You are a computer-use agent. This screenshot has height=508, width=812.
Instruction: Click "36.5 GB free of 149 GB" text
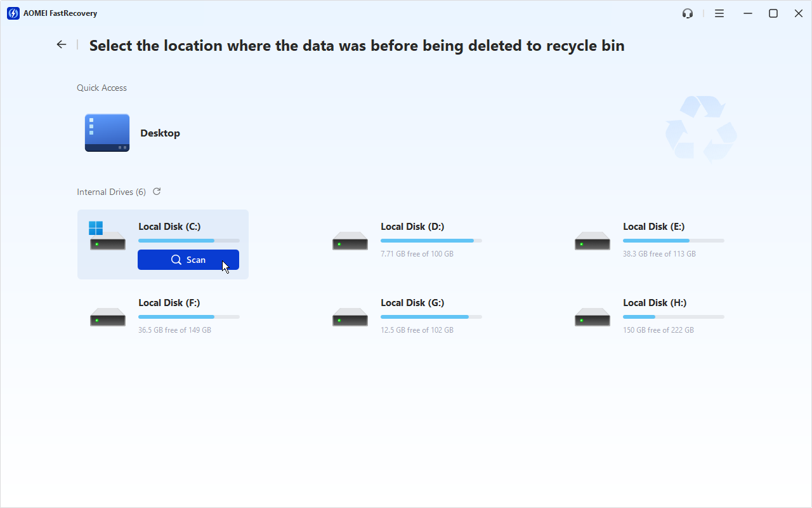tap(174, 330)
